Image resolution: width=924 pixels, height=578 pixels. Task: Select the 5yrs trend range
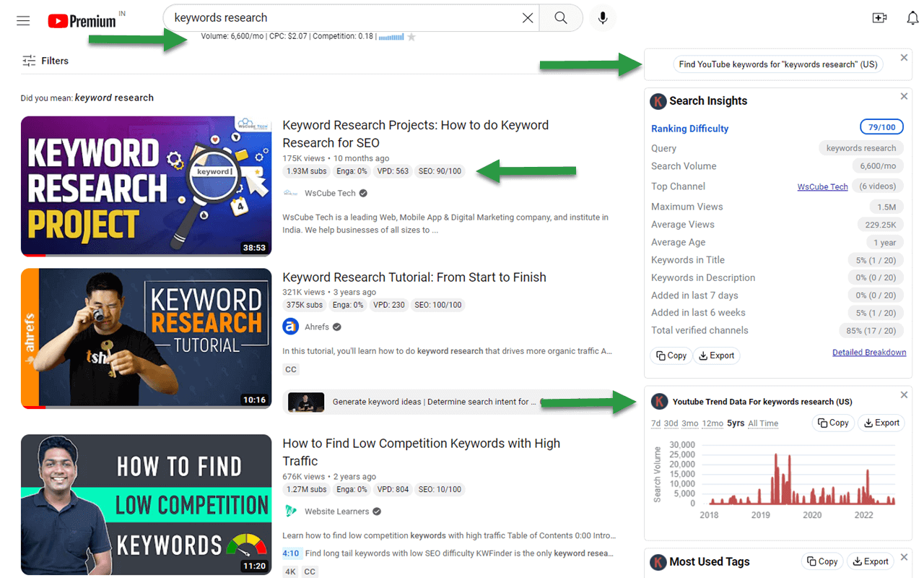[736, 423]
